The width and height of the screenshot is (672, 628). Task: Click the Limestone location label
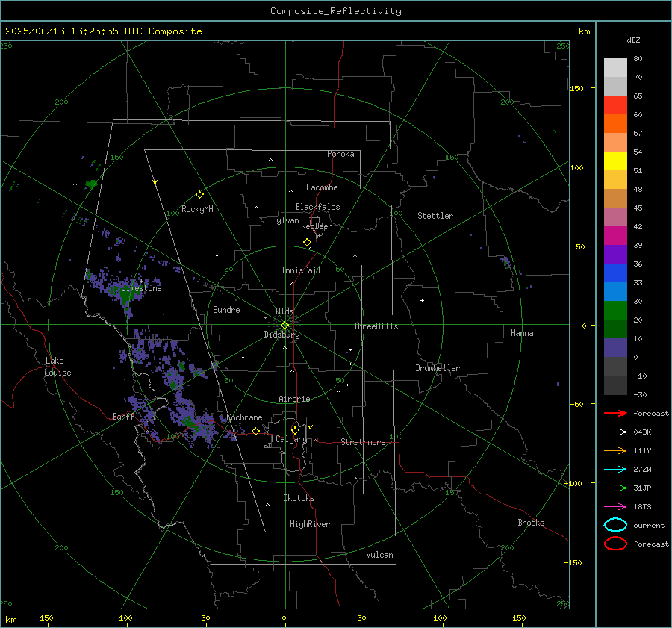(x=141, y=288)
